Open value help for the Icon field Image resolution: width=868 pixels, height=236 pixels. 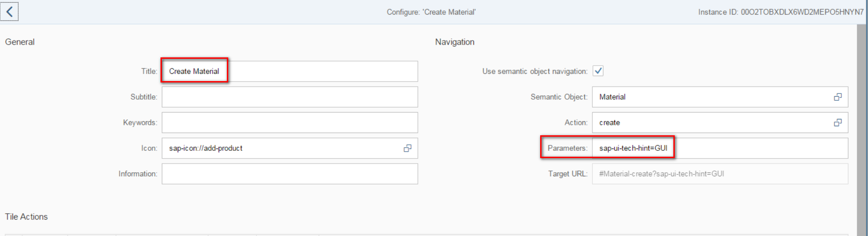click(x=407, y=148)
